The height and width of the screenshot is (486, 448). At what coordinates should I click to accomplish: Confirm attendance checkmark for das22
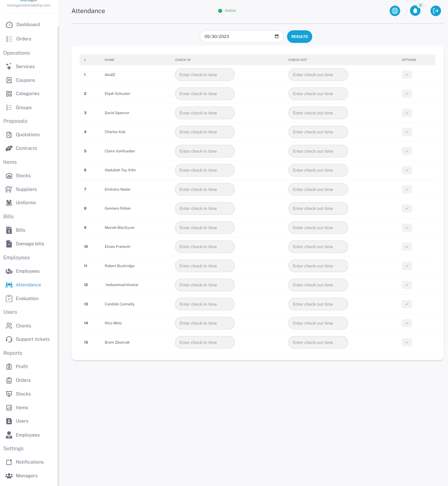407,75
